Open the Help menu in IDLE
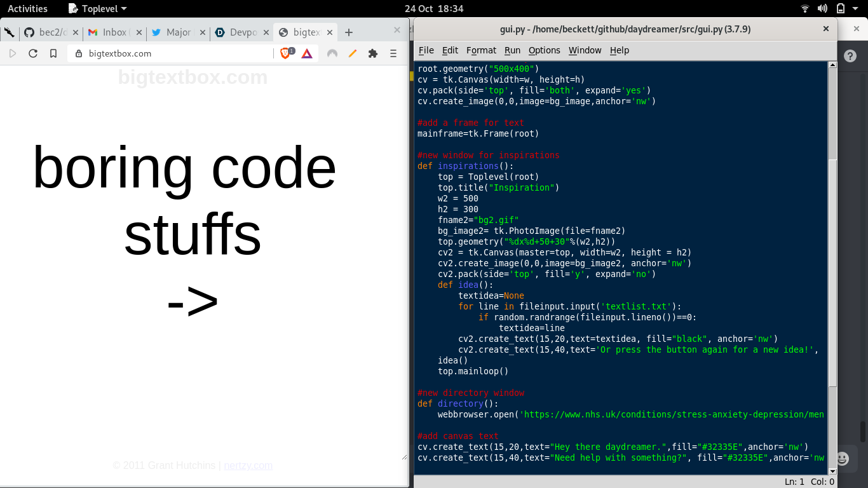This screenshot has height=488, width=868. point(620,50)
